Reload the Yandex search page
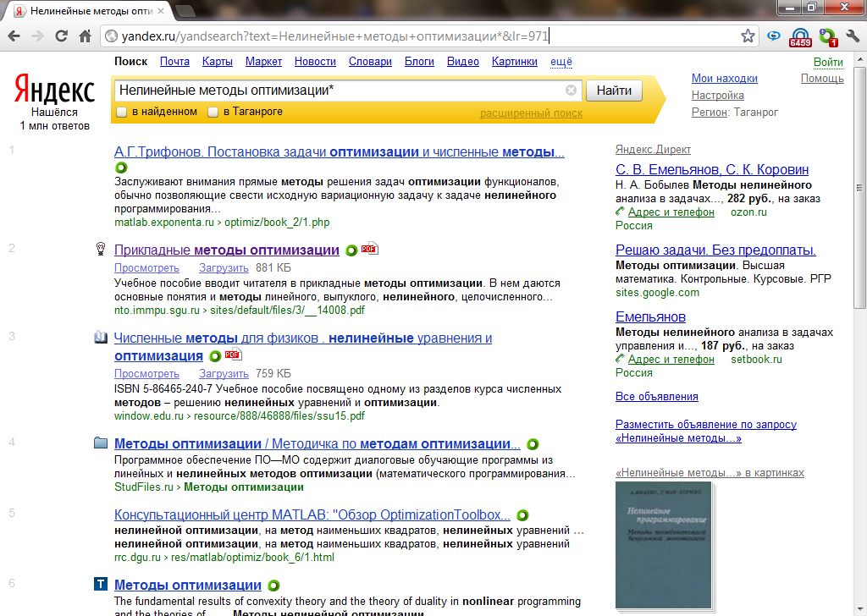Image resolution: width=867 pixels, height=616 pixels. click(61, 36)
